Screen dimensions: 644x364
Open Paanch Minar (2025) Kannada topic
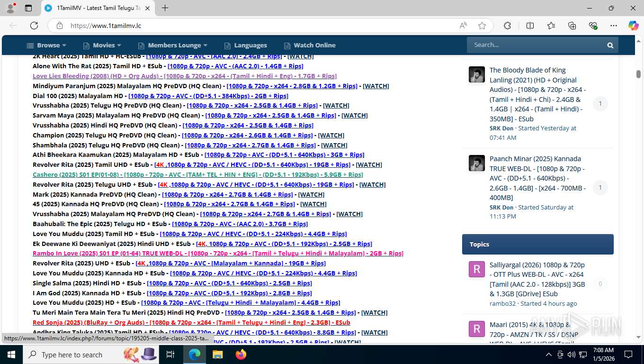pyautogui.click(x=538, y=178)
